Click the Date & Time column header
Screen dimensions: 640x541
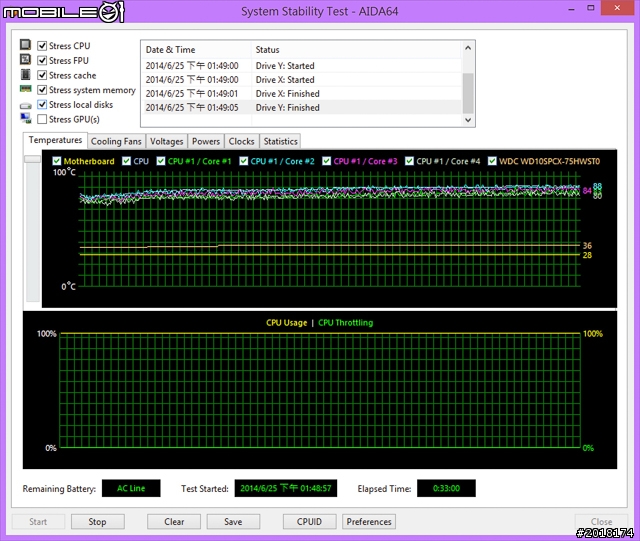197,50
